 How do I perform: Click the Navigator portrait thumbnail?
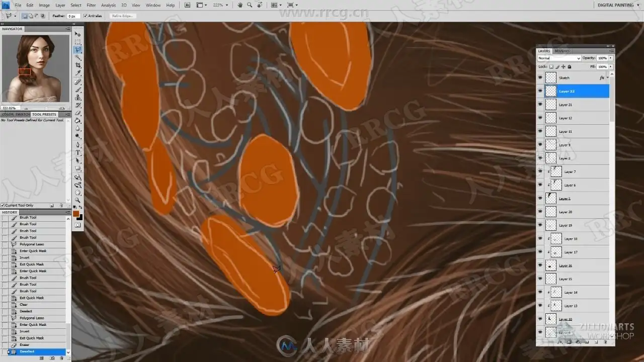point(35,69)
